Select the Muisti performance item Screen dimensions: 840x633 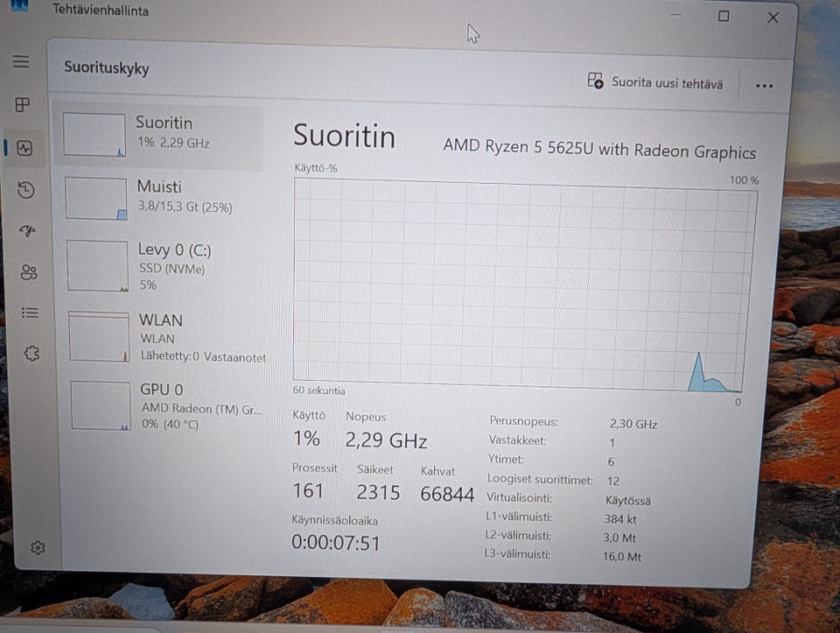[160, 199]
